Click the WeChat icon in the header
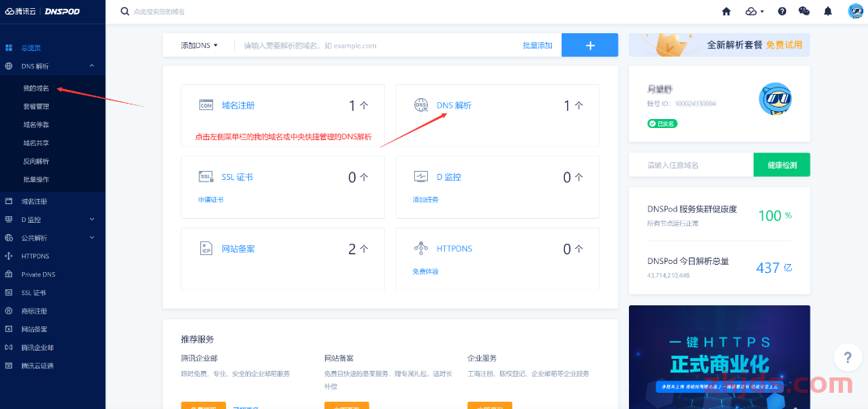The width and height of the screenshot is (868, 409). pyautogui.click(x=804, y=11)
